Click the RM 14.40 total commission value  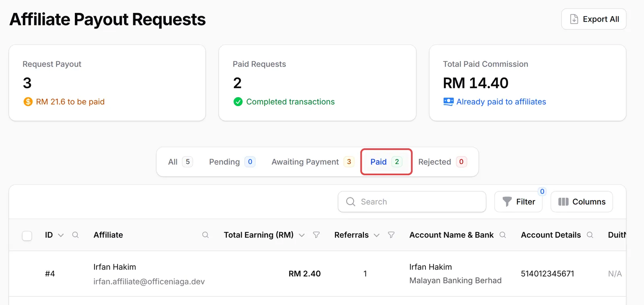(x=476, y=83)
